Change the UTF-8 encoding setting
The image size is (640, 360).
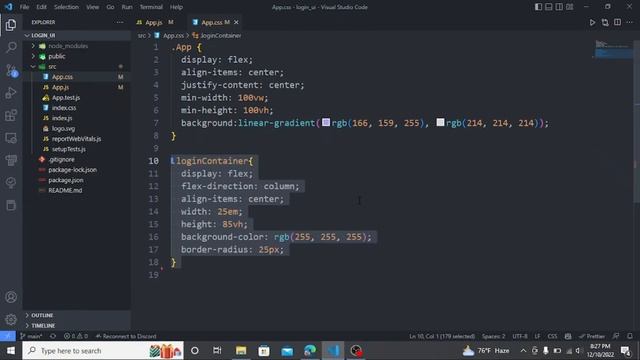tap(520, 336)
